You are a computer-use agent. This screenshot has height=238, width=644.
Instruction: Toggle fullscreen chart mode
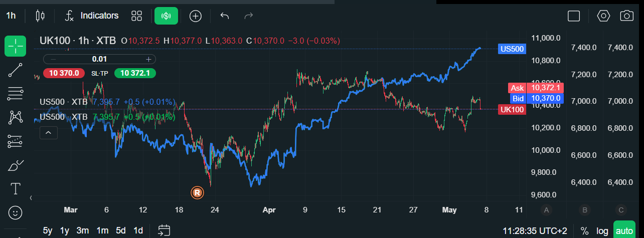pos(574,16)
